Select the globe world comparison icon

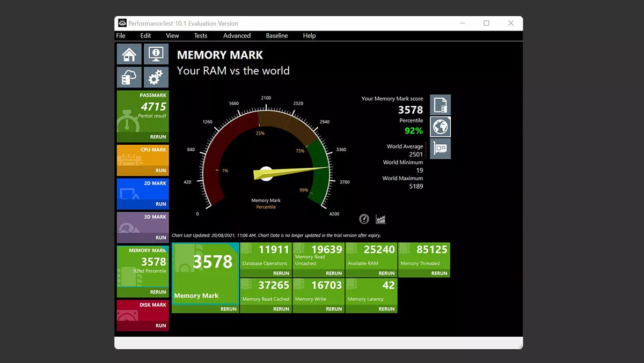coord(440,127)
